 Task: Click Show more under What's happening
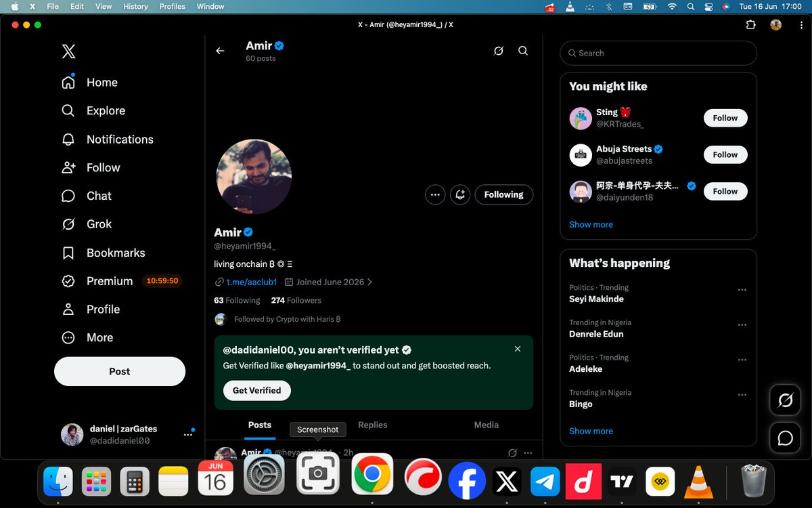591,431
